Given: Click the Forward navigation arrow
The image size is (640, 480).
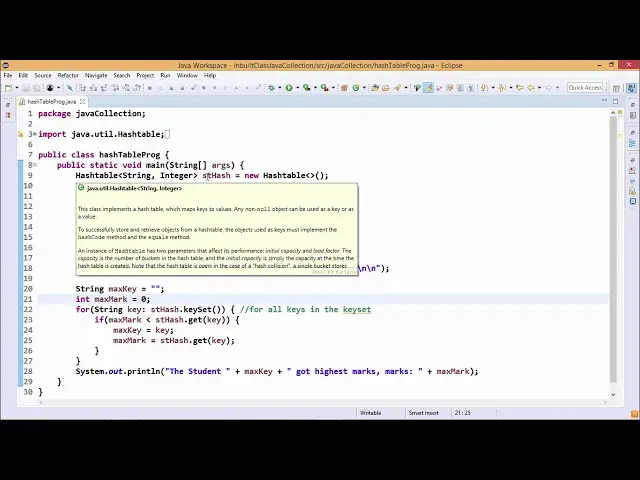Looking at the screenshot, I should [549, 88].
